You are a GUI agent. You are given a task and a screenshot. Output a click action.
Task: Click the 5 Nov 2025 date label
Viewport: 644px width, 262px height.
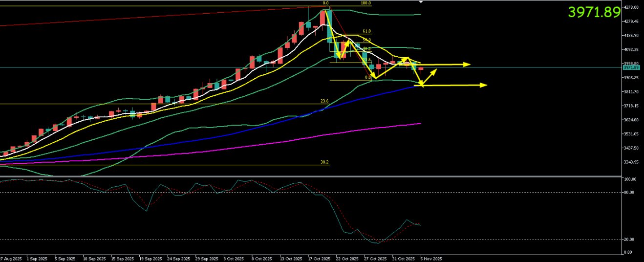432,258
